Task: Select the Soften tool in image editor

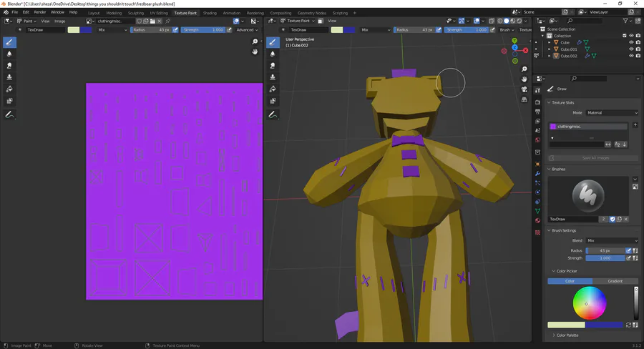Action: click(10, 54)
